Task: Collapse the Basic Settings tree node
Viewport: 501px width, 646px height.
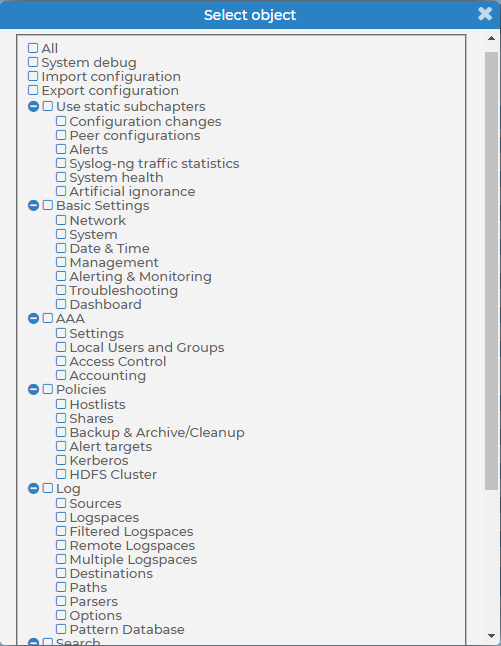Action: tap(33, 205)
